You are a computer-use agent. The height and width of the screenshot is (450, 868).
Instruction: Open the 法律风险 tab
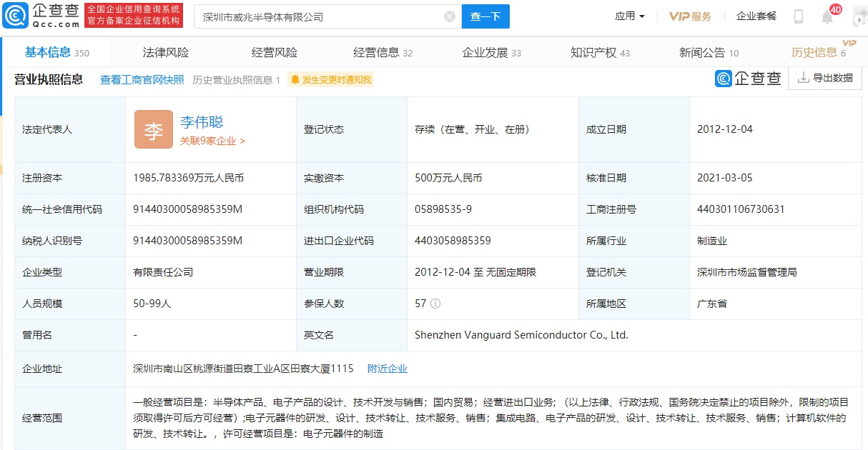(x=166, y=52)
